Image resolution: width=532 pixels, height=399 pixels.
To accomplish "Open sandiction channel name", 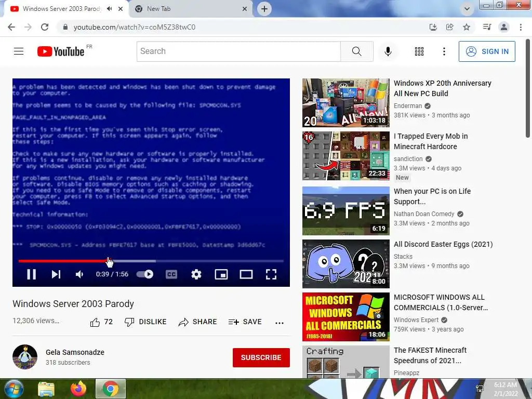I will (x=408, y=159).
